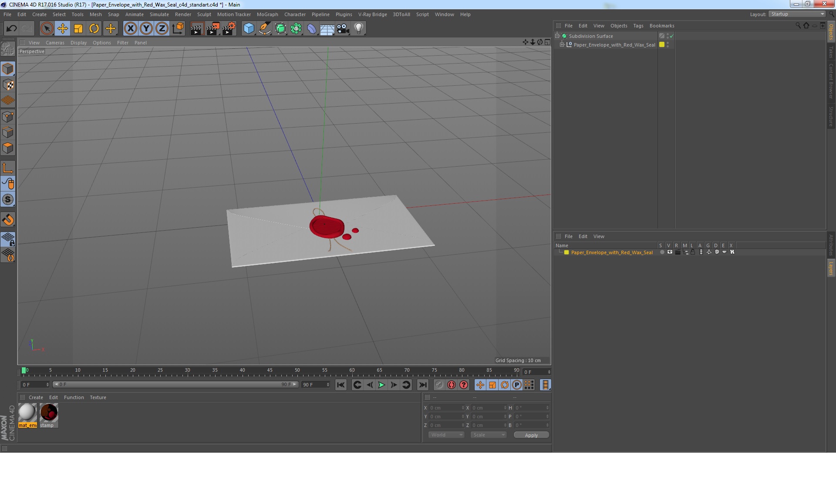Toggle the Z axis lock
The image size is (836, 504).
tap(162, 29)
